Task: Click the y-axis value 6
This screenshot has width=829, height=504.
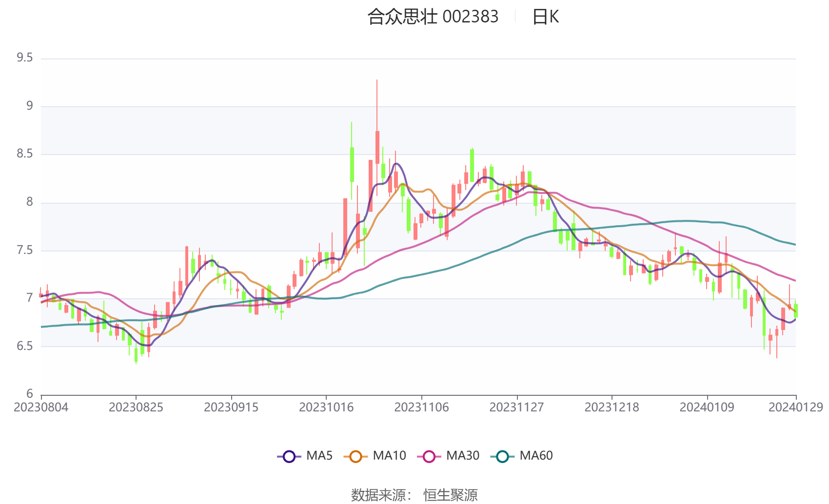Action: (30, 394)
